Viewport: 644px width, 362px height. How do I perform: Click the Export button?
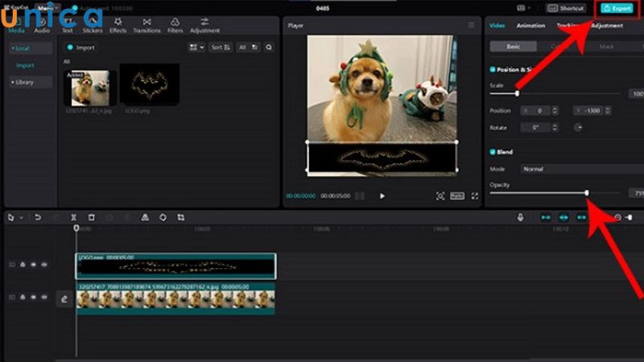(x=617, y=8)
